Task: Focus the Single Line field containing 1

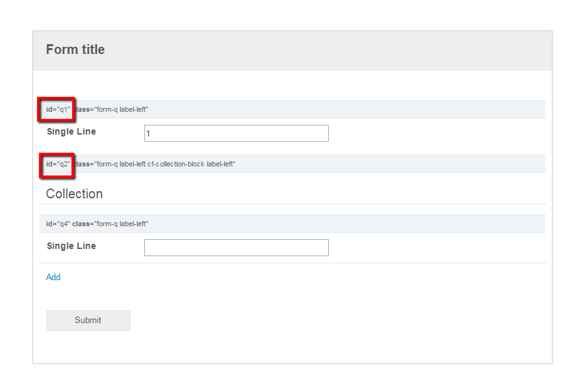Action: pos(237,133)
